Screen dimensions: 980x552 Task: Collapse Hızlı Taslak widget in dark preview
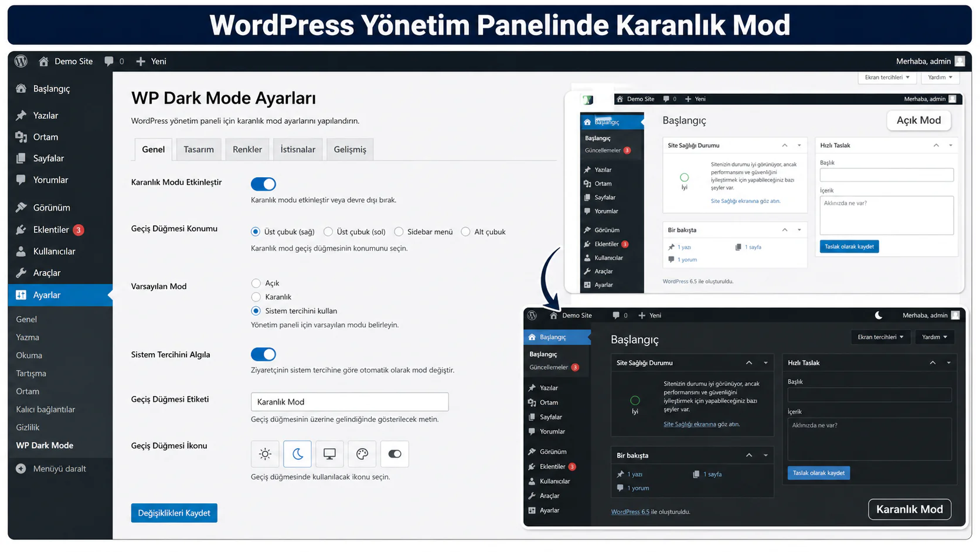click(x=933, y=363)
